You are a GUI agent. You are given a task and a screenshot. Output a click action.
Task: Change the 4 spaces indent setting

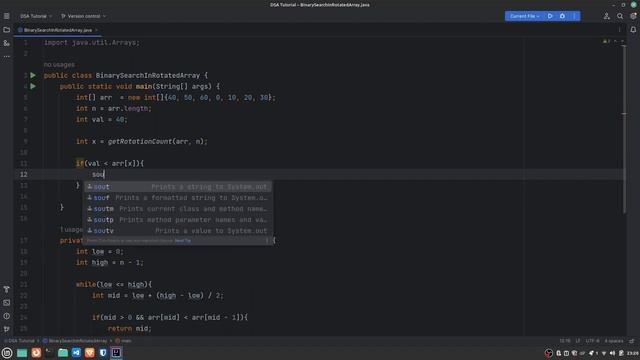(614, 340)
